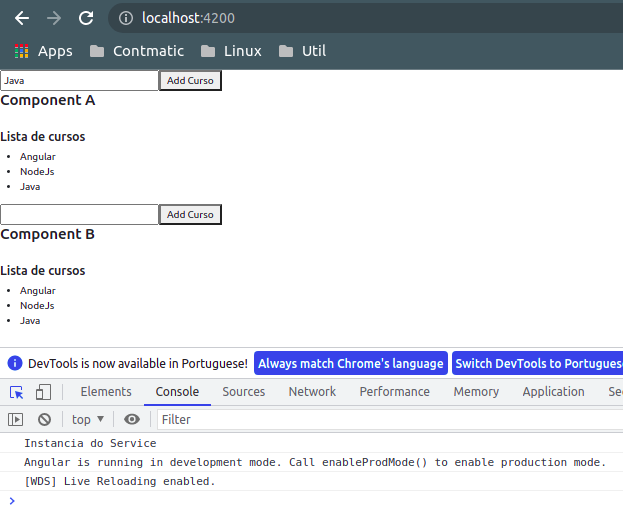Screen dimensions: 623x527
Task: Select Angular in Component A's list
Action: [38, 157]
